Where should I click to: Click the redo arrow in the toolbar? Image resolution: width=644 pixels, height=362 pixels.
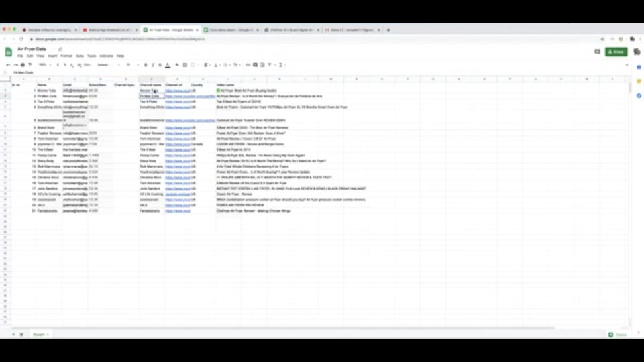tap(15, 65)
